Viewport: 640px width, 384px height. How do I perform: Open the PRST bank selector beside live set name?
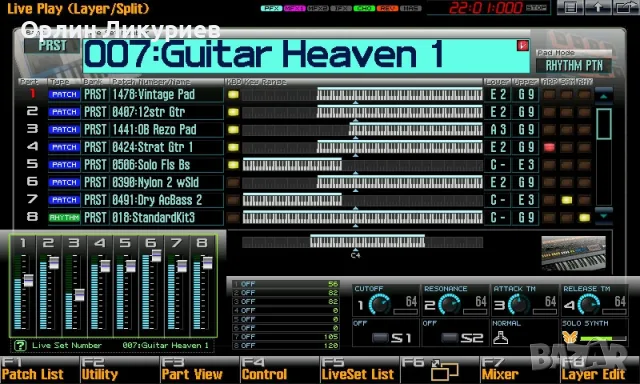coord(52,46)
